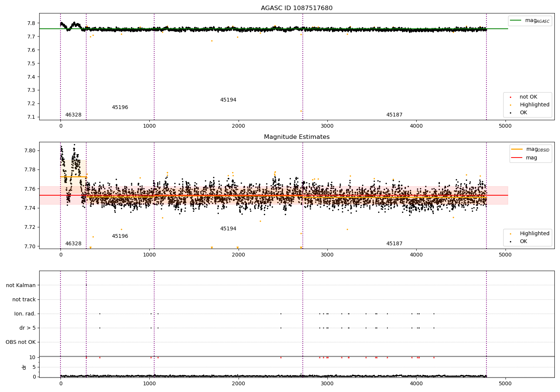The image size is (560, 392).
Task: Click the 'not track' row label
Action: (24, 299)
